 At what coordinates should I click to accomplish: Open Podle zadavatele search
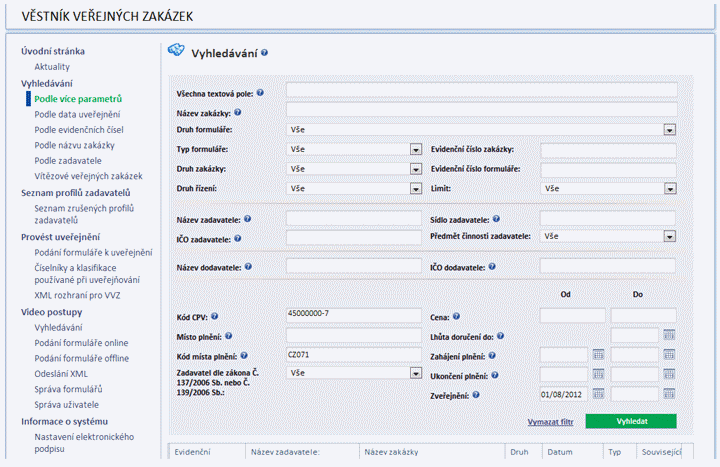pos(68,161)
